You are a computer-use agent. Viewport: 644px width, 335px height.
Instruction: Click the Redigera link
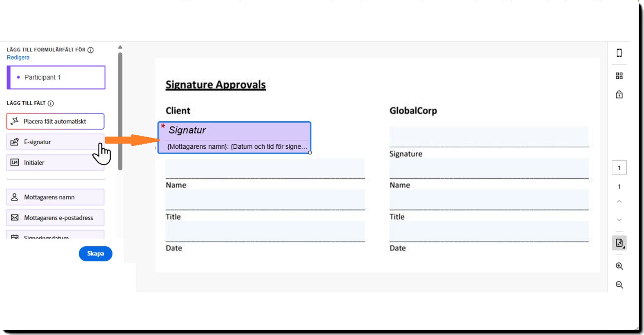point(18,58)
